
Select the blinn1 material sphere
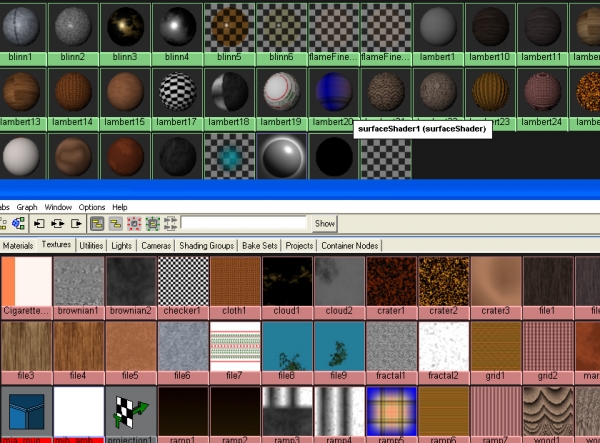click(x=21, y=27)
